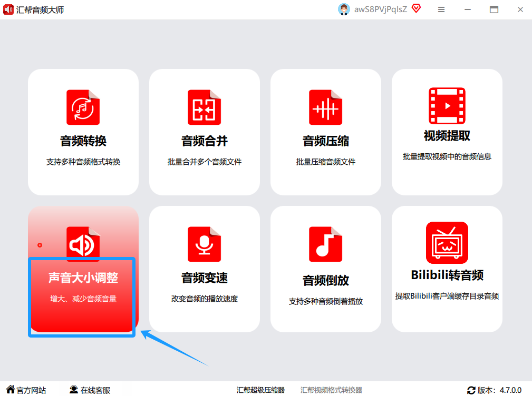Click the red VIP diamond badge
The width and height of the screenshot is (532, 396).
point(417,8)
